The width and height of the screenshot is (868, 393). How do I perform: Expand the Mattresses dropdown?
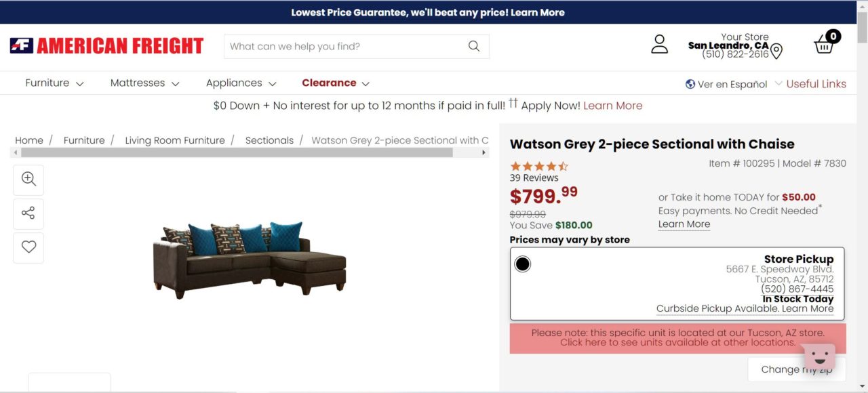point(144,83)
